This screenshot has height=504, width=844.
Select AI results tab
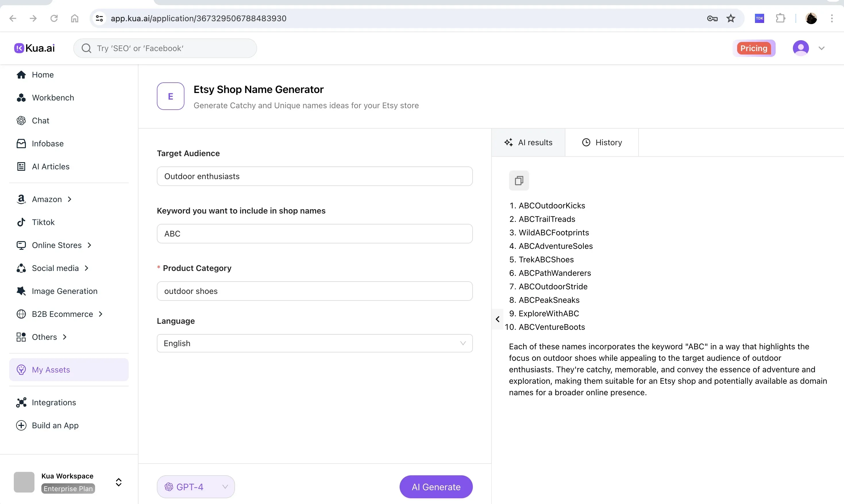coord(529,143)
